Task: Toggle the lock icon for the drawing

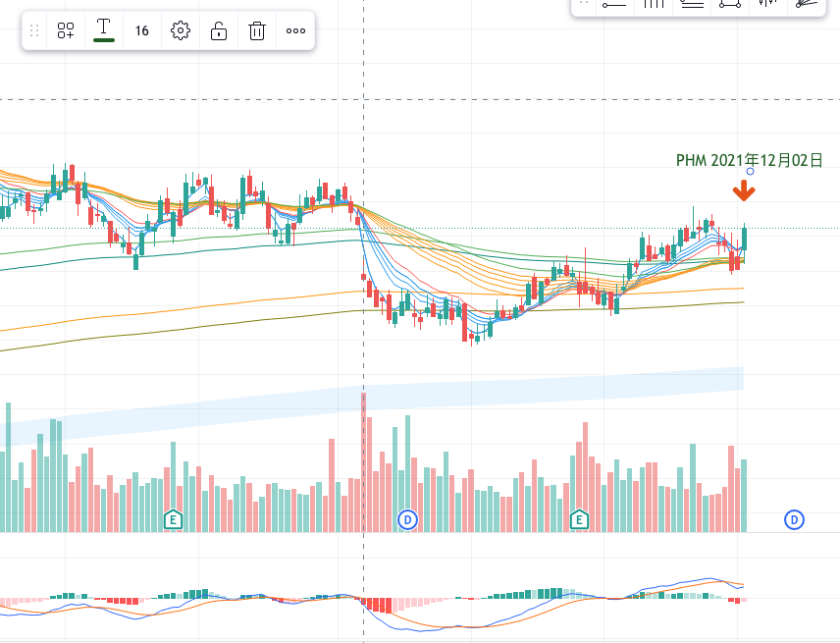Action: tap(219, 30)
